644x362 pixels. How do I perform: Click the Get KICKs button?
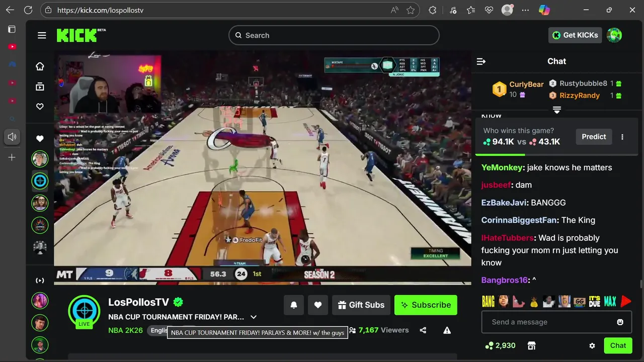[x=575, y=35]
